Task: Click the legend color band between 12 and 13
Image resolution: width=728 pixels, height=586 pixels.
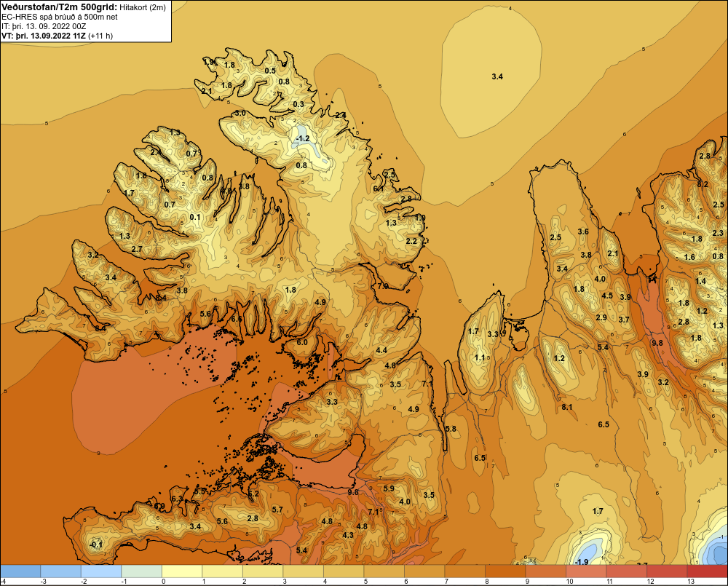Action: pyautogui.click(x=667, y=571)
